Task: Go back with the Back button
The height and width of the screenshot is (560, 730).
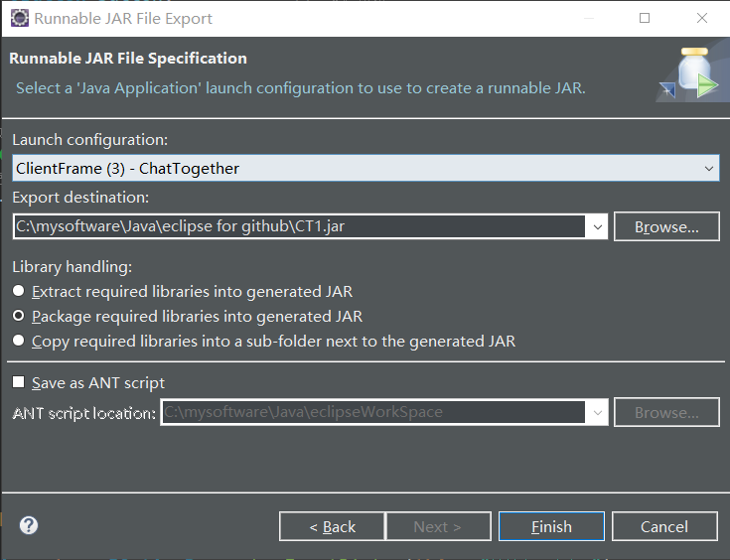Action: (x=332, y=526)
